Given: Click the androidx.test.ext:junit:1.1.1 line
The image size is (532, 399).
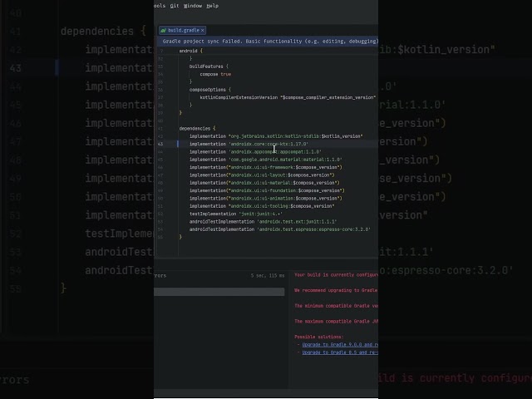Looking at the screenshot, I should 263,222.
